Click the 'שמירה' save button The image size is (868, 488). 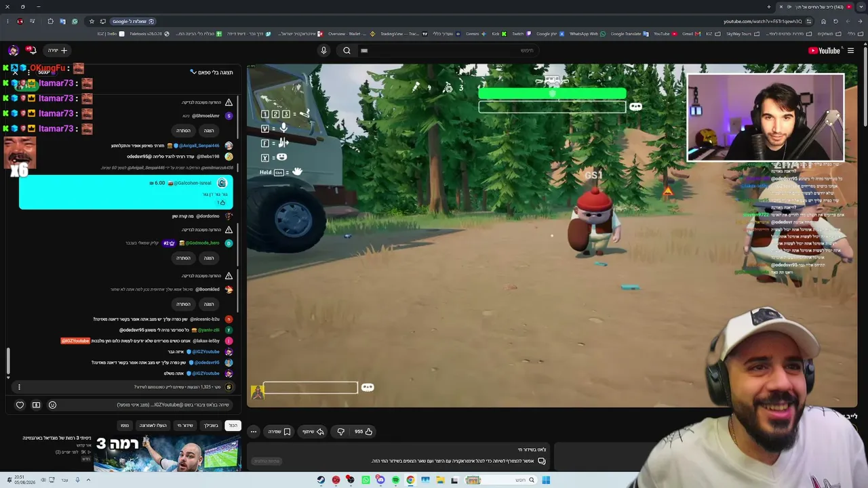(279, 432)
